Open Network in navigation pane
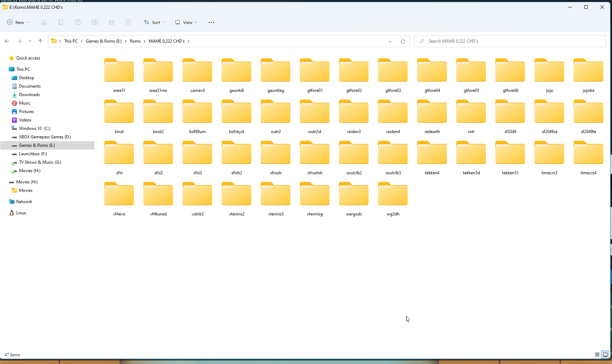612x364 pixels. 20,202
